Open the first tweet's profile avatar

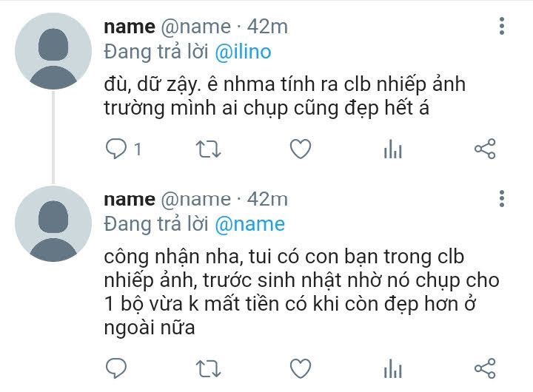pos(53,51)
